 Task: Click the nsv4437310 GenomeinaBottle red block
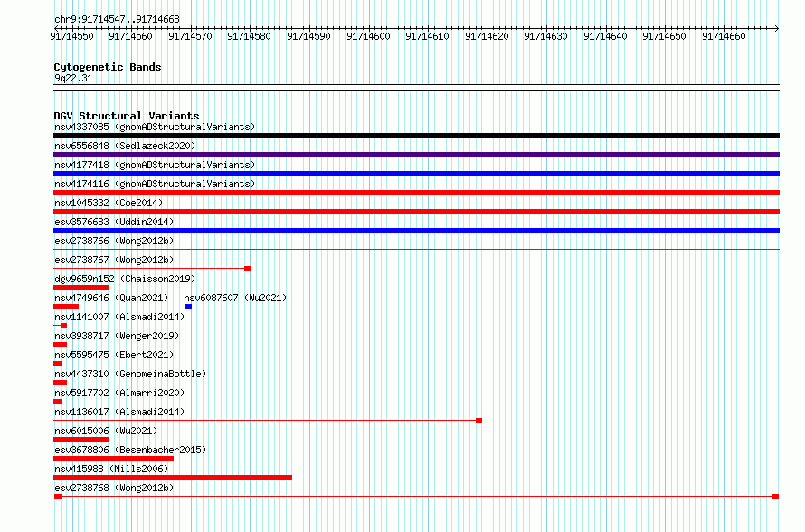click(x=60, y=383)
